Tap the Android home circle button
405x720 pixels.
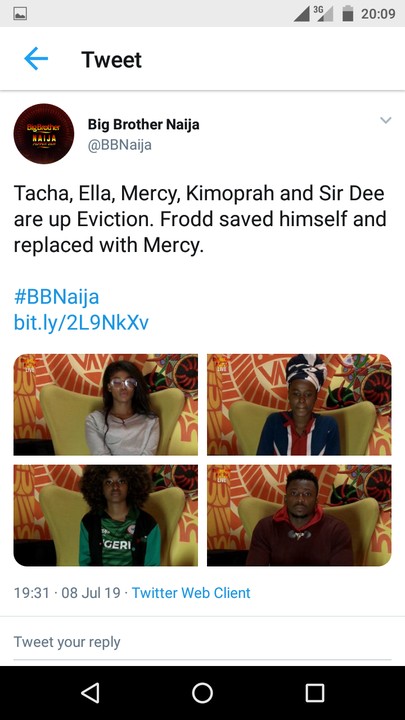[202, 693]
